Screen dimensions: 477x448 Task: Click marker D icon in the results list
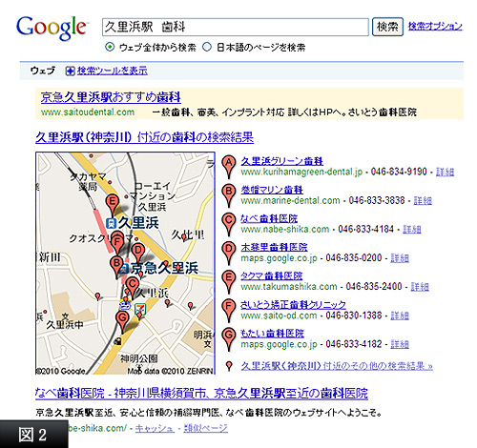[229, 253]
